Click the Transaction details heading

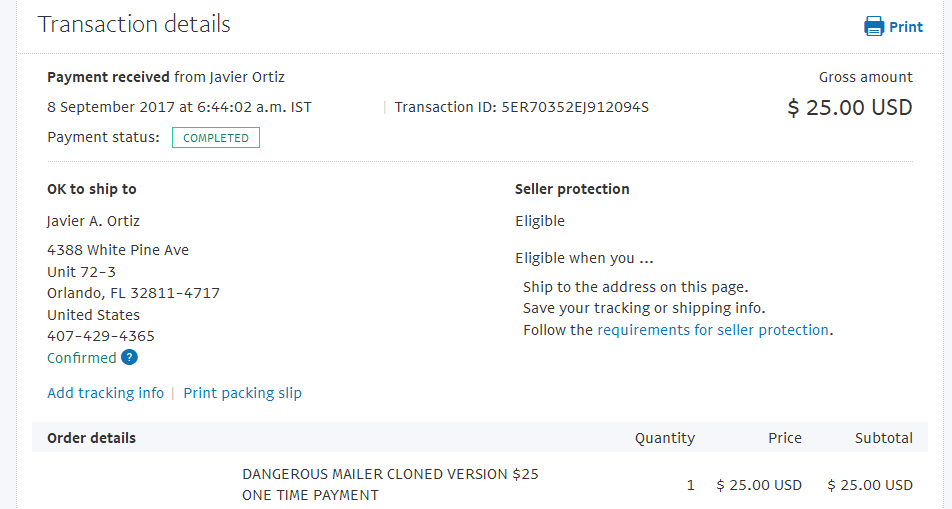click(134, 24)
